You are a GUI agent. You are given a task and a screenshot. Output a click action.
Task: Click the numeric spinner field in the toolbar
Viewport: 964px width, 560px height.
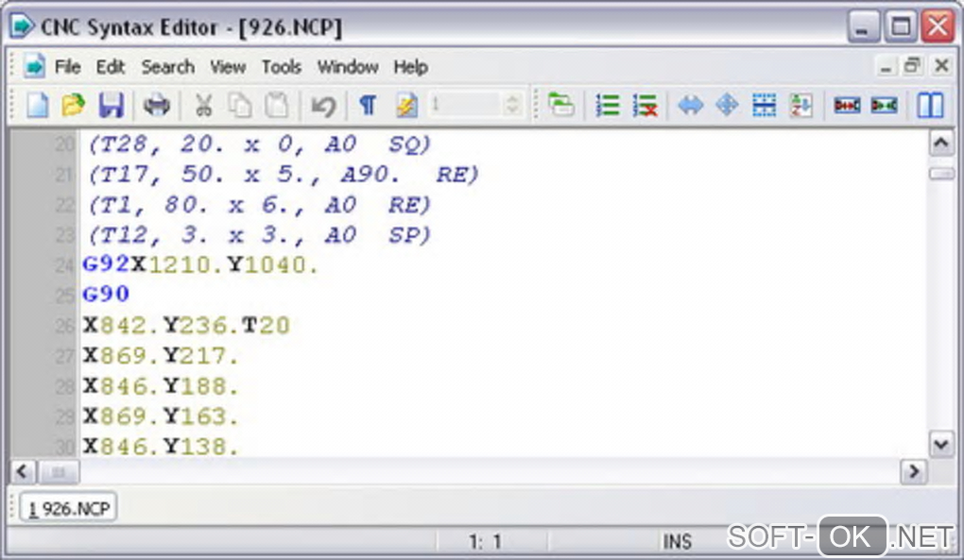[465, 105]
